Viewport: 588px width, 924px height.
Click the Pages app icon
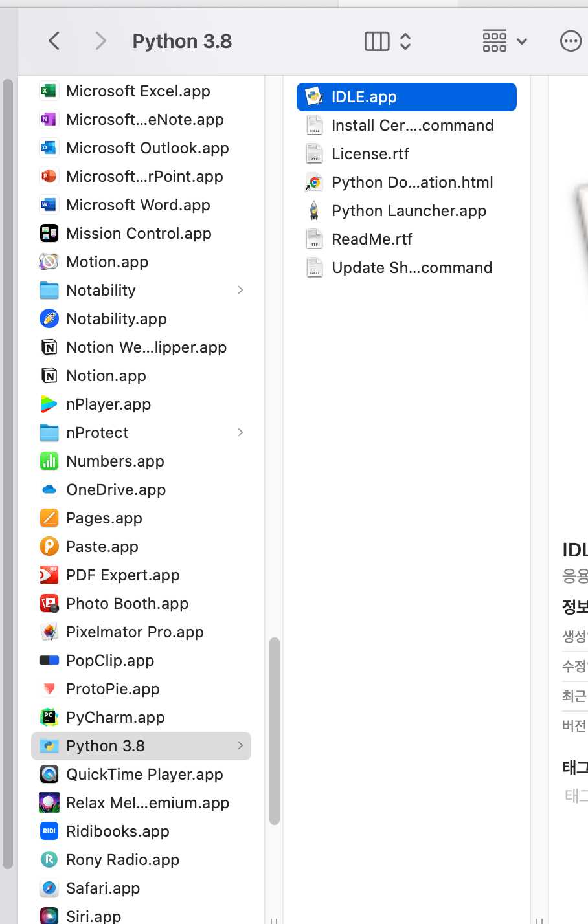pyautogui.click(x=49, y=518)
